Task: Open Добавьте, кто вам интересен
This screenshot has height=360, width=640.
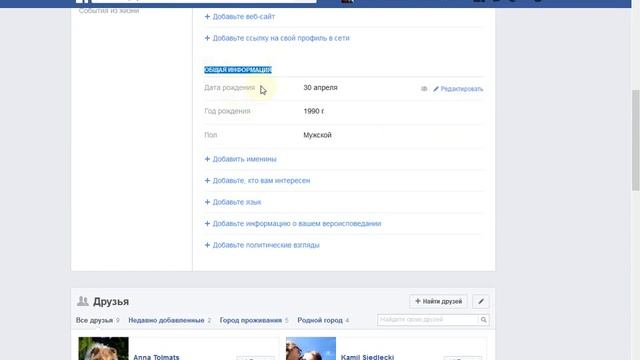Action: coord(261,180)
